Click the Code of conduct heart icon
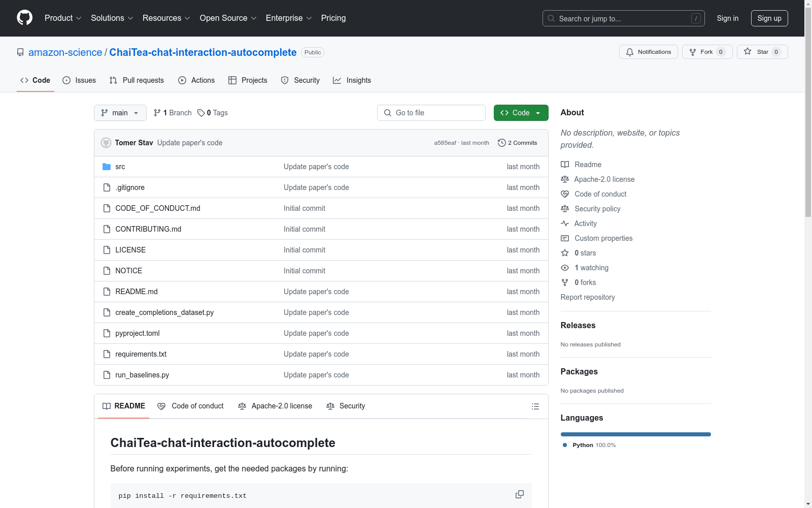 (x=565, y=194)
